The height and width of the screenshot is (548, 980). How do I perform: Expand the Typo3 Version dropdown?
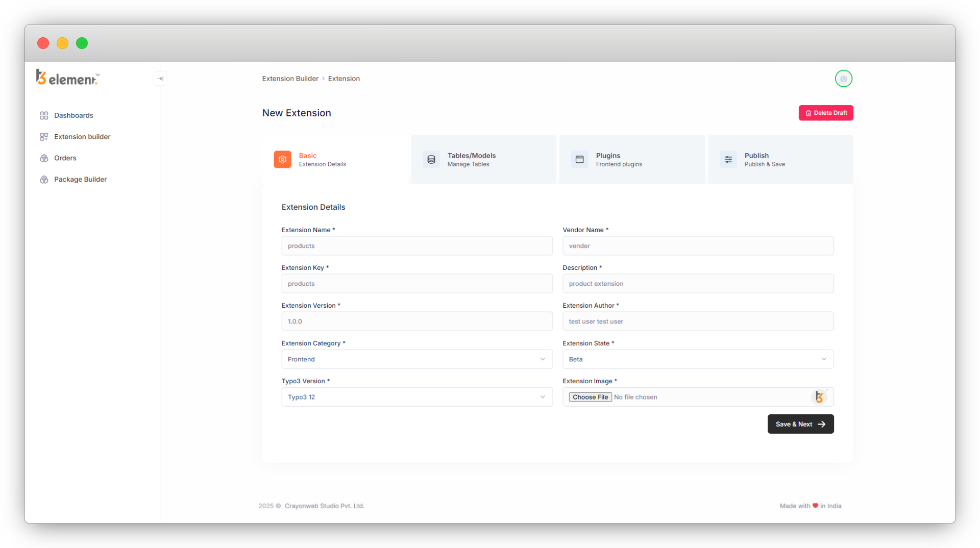coord(416,397)
